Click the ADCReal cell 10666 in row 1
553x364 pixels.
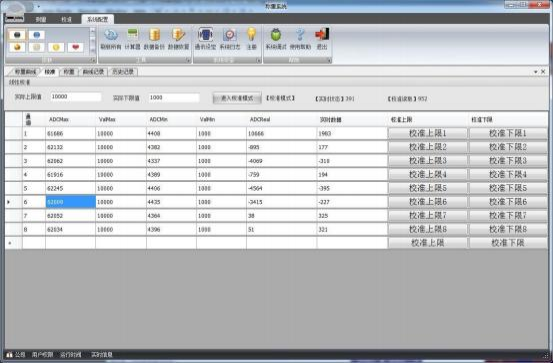[x=281, y=134]
